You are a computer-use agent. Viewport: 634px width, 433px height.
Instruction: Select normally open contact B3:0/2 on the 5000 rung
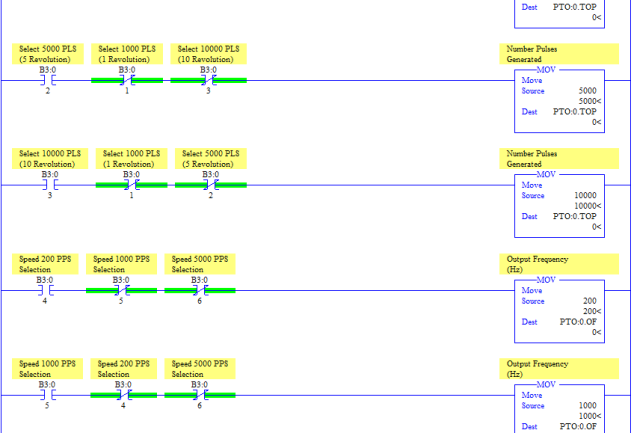pyautogui.click(x=48, y=80)
